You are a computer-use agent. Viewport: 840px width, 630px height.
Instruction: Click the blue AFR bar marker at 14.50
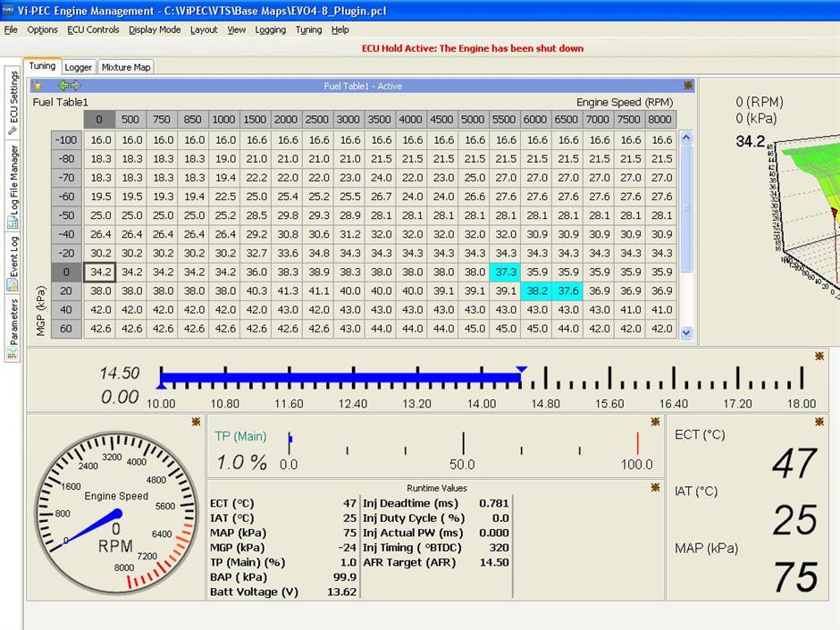tap(521, 369)
